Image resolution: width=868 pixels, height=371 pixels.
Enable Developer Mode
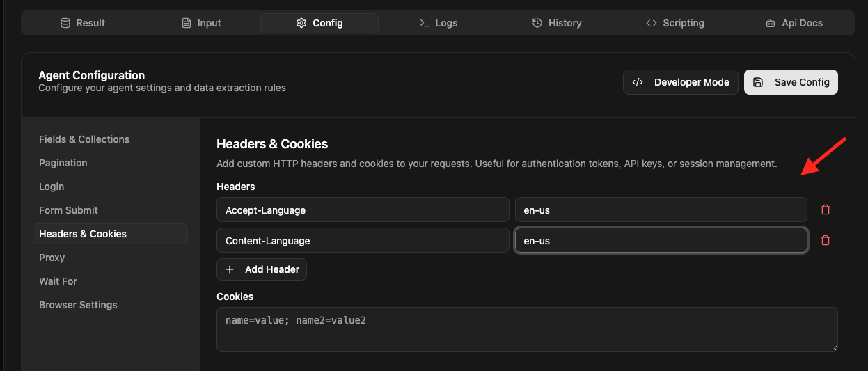[x=680, y=82]
